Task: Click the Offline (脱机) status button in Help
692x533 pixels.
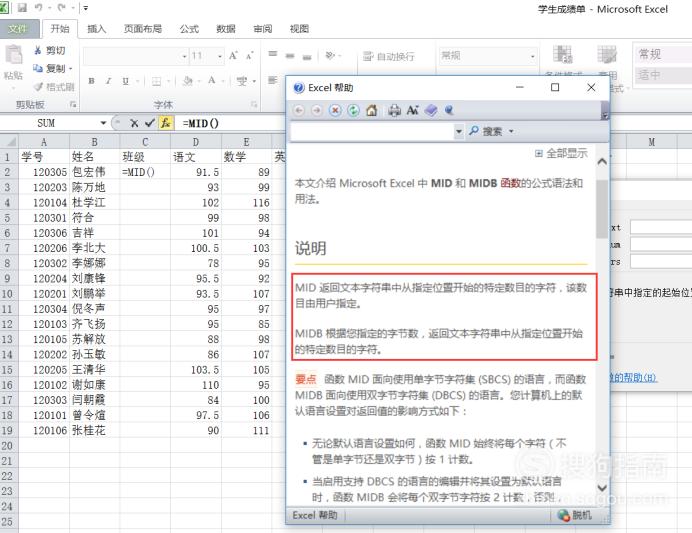Action: pos(575,515)
